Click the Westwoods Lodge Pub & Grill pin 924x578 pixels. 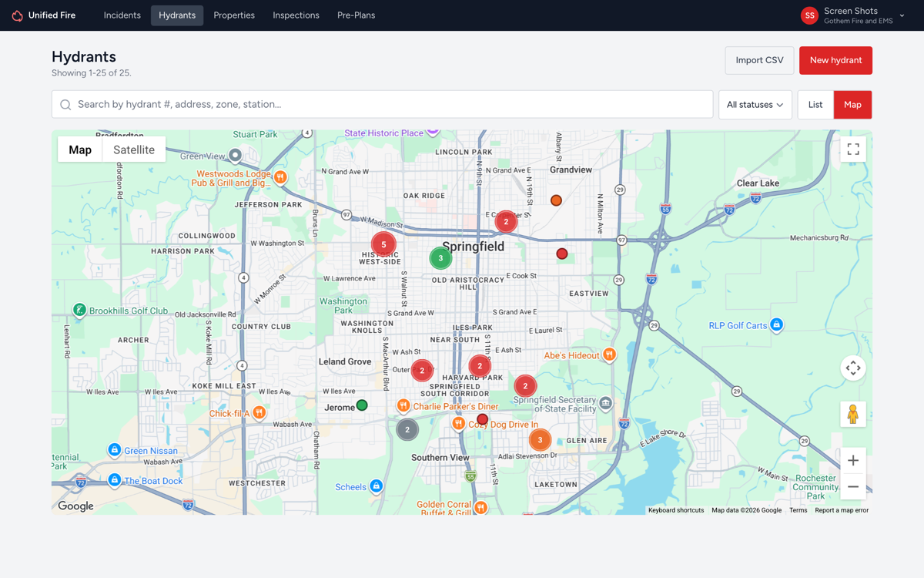click(x=280, y=177)
